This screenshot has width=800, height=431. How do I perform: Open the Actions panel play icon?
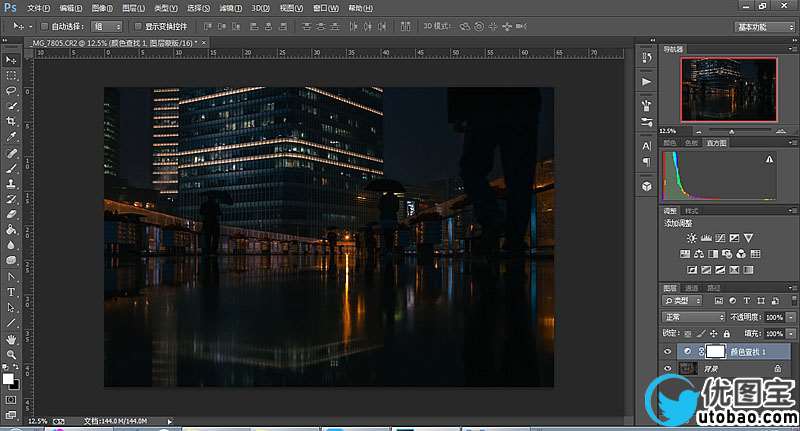coord(646,82)
